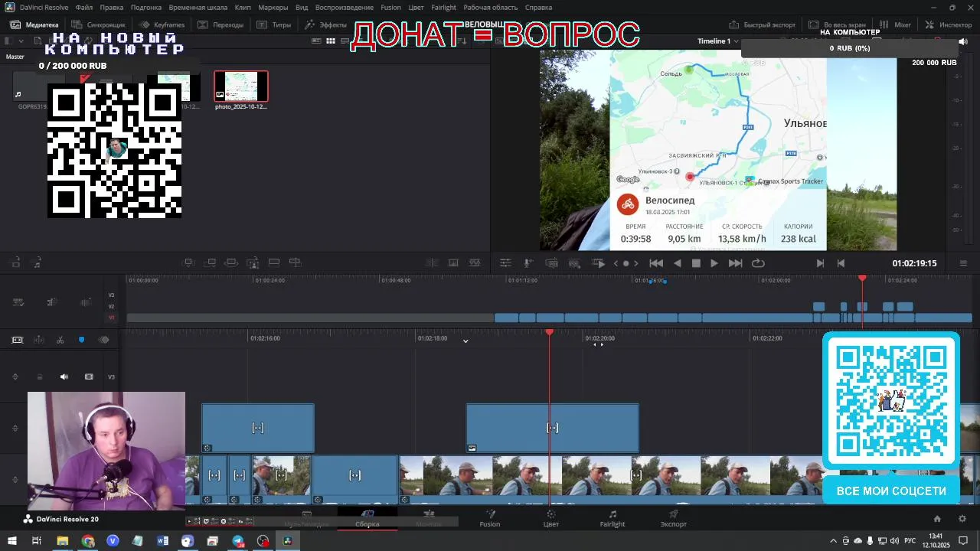980x551 pixels.
Task: Open the Справка menu
Action: point(538,7)
